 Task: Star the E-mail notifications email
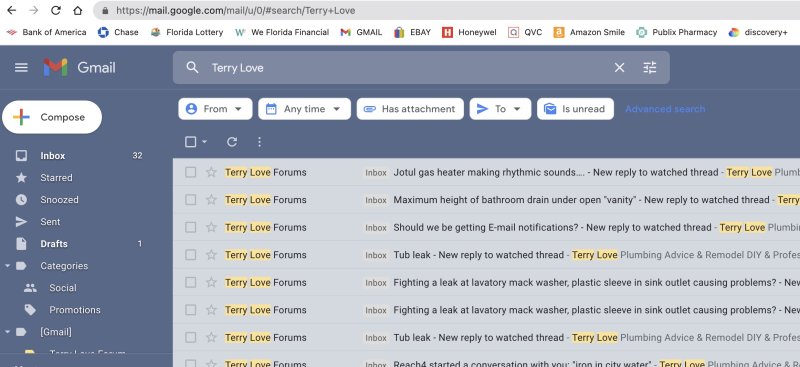[211, 228]
